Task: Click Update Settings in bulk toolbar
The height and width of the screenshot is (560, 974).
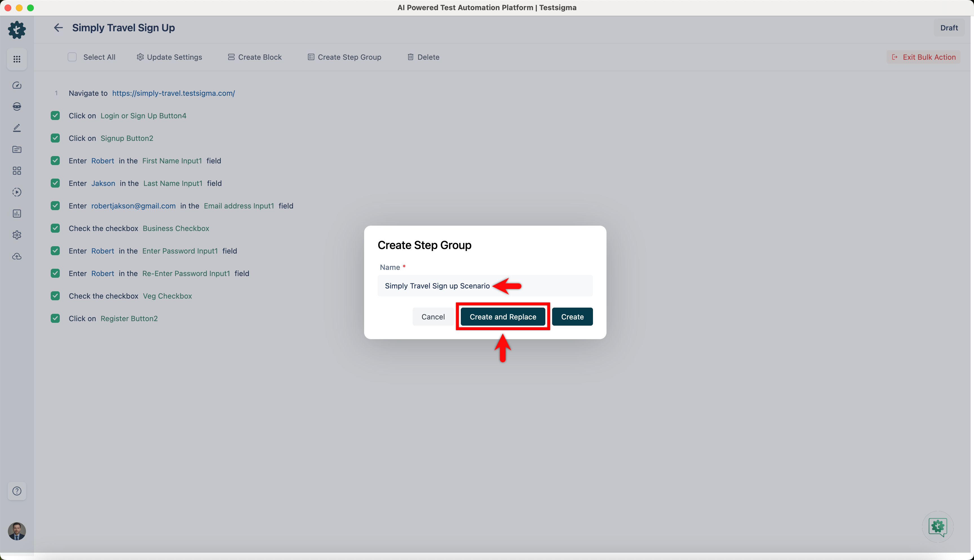Action: click(169, 57)
